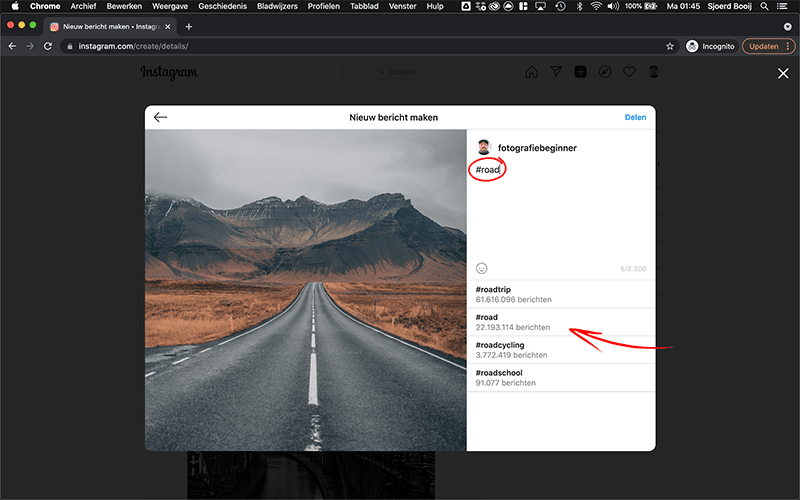
Task: Click the Zoeken search field
Action: [x=400, y=72]
